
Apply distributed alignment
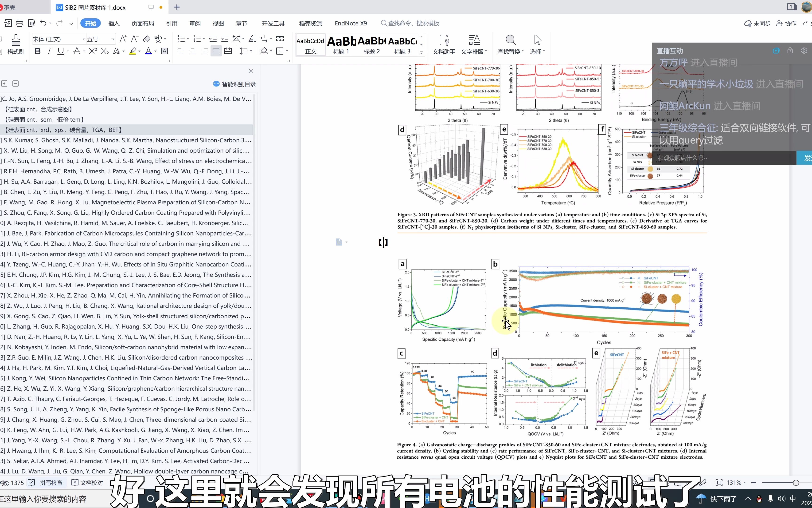tap(228, 51)
